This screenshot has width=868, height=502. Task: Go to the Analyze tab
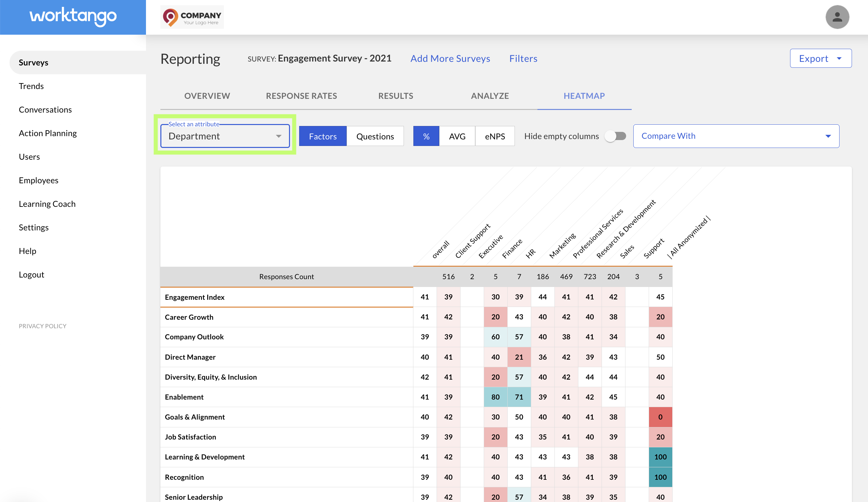click(x=490, y=96)
